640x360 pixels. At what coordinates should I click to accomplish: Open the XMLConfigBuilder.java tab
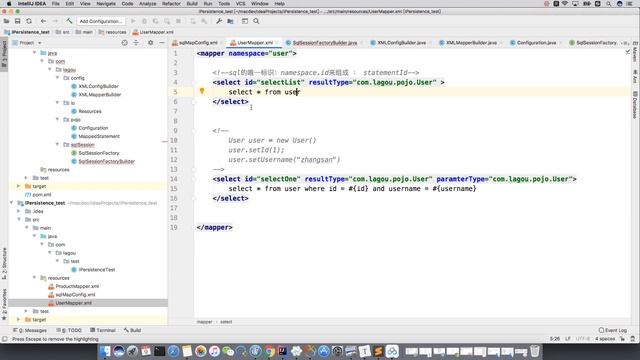click(x=401, y=43)
